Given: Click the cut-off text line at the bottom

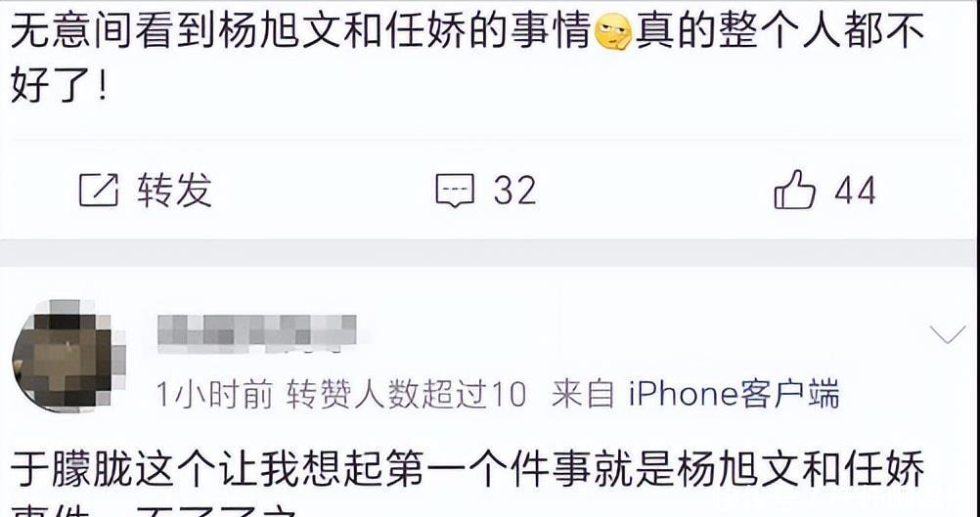Looking at the screenshot, I should (x=154, y=511).
